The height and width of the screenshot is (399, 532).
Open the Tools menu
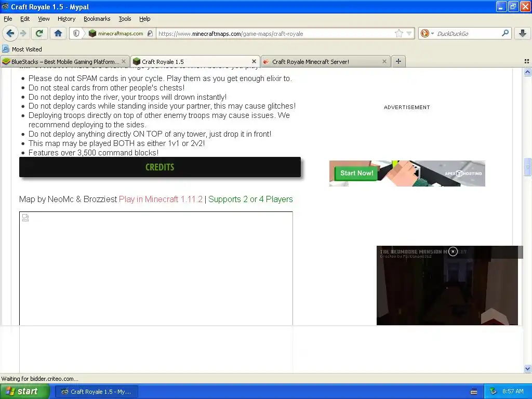pyautogui.click(x=125, y=19)
